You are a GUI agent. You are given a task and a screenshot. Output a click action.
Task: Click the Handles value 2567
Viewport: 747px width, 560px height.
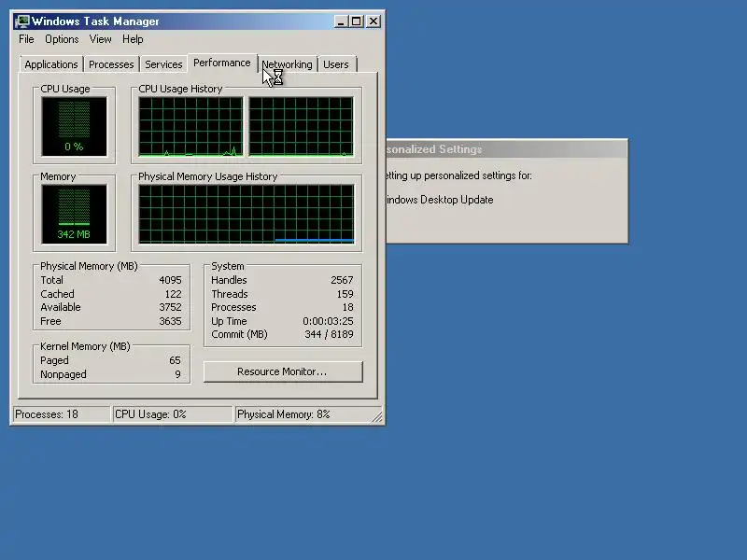[x=342, y=280]
